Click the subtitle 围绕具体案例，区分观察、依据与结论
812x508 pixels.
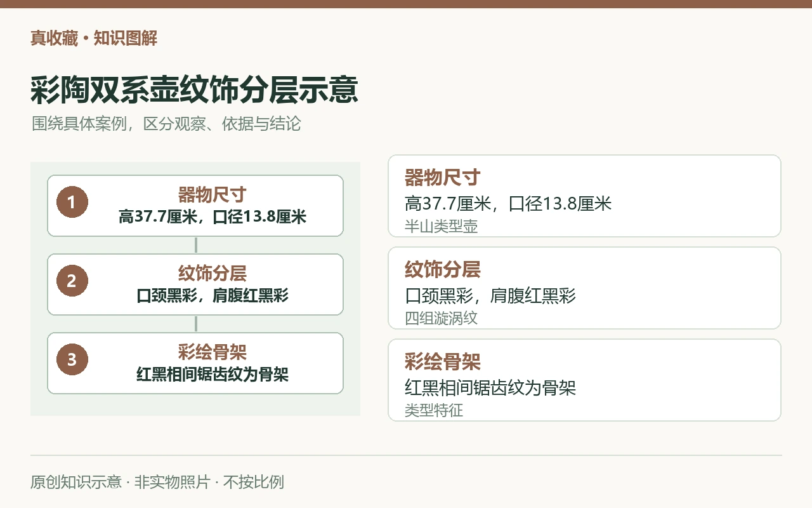click(166, 124)
